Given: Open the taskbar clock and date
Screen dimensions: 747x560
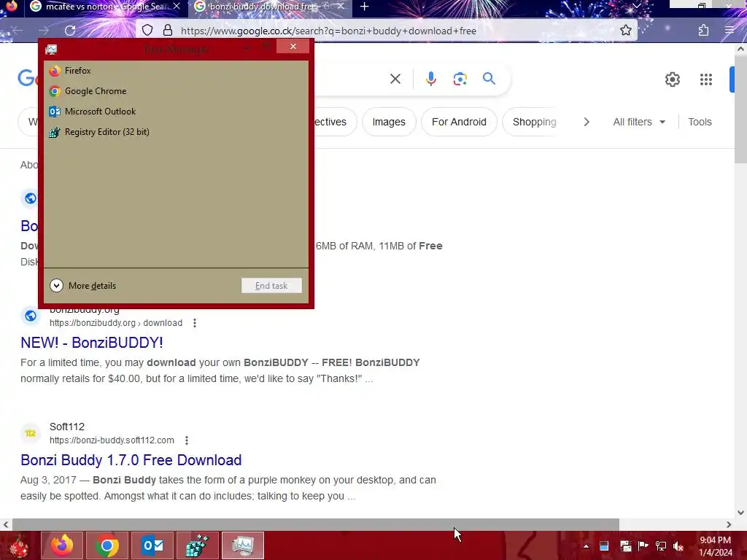Looking at the screenshot, I should 716,546.
